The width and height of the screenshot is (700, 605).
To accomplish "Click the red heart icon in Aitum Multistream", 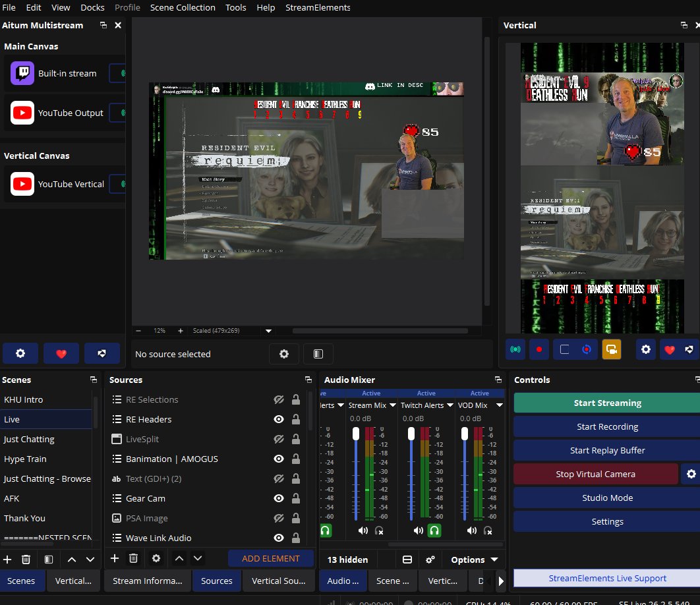I will pos(61,354).
